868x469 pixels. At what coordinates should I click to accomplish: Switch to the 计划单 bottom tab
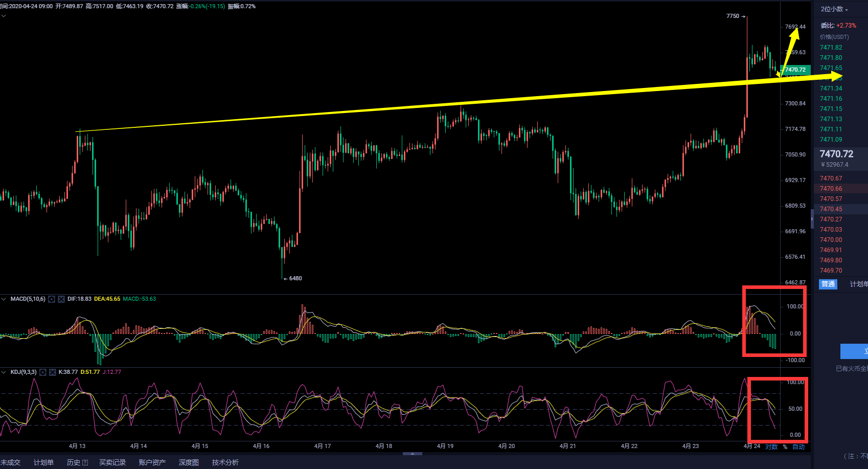[43, 462]
